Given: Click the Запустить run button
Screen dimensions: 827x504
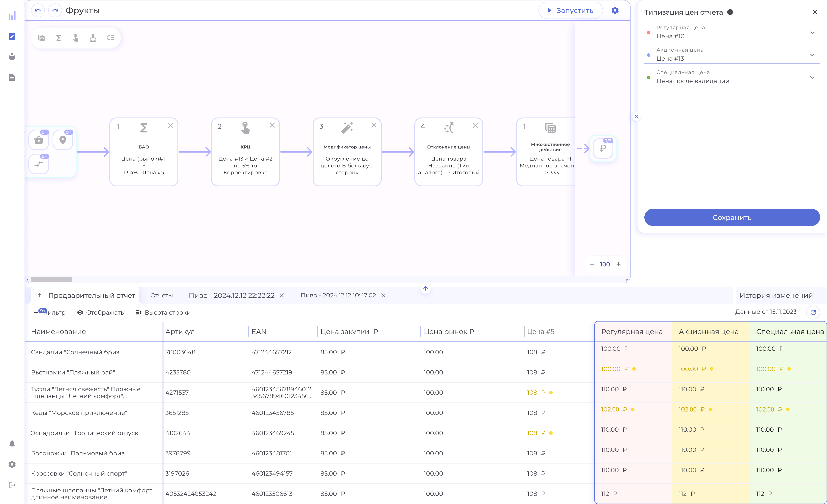Looking at the screenshot, I should click(x=570, y=11).
